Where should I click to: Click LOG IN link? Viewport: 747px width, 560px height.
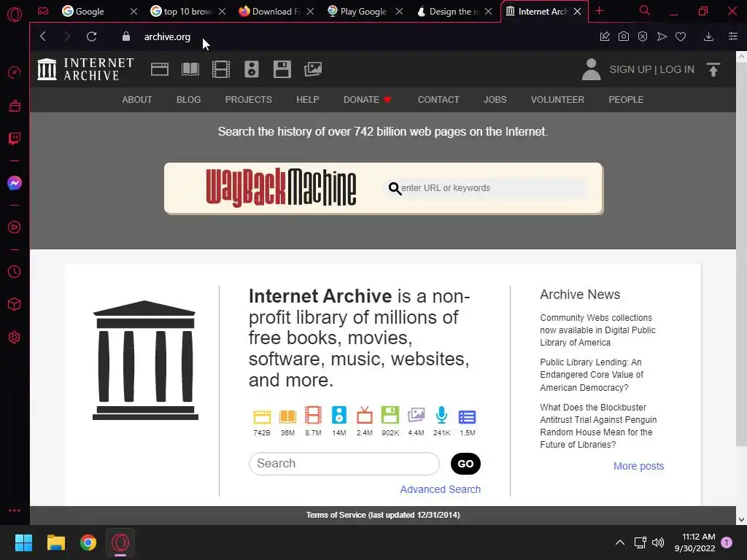pyautogui.click(x=677, y=69)
